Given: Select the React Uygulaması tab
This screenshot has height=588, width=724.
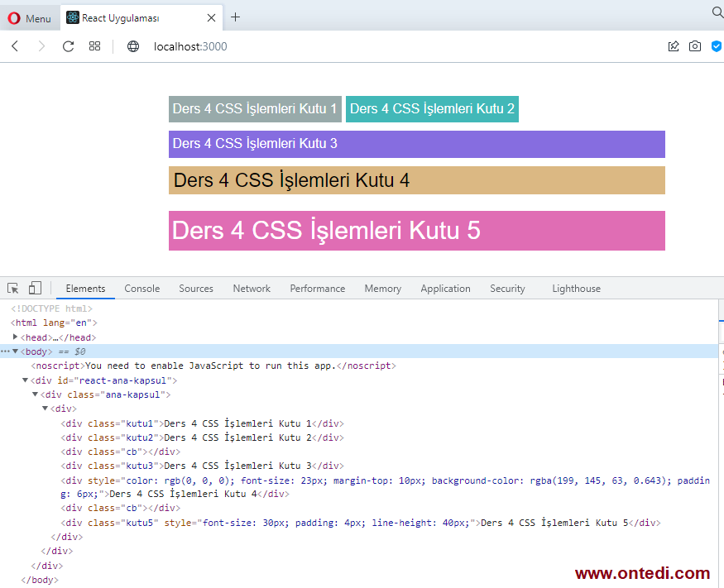Looking at the screenshot, I should coord(141,18).
